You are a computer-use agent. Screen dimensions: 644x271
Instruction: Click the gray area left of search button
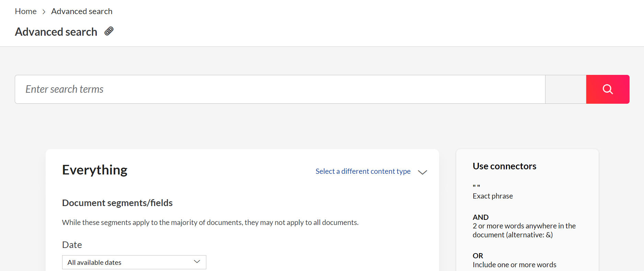(x=565, y=89)
